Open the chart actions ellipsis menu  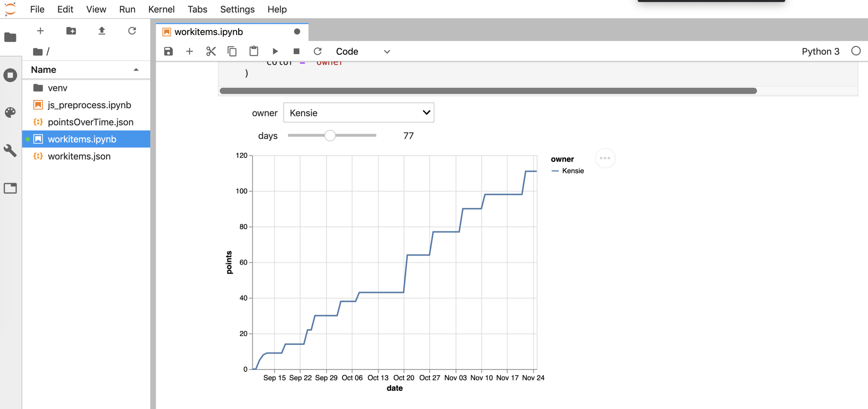605,158
